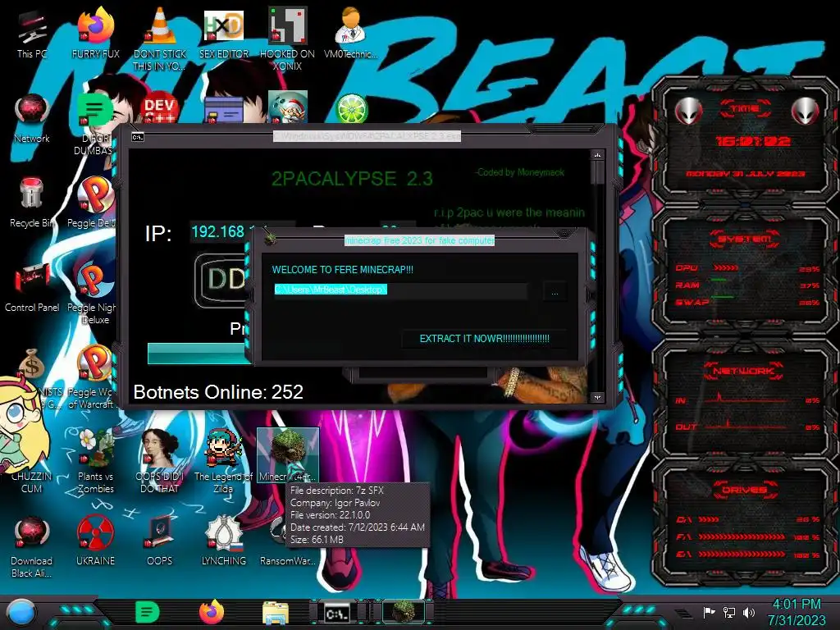Open the green Spotify taskbar icon

click(147, 612)
